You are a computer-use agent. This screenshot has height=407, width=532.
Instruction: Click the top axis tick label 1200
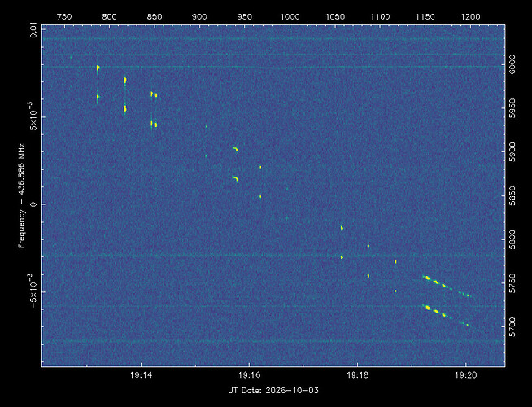tap(470, 16)
